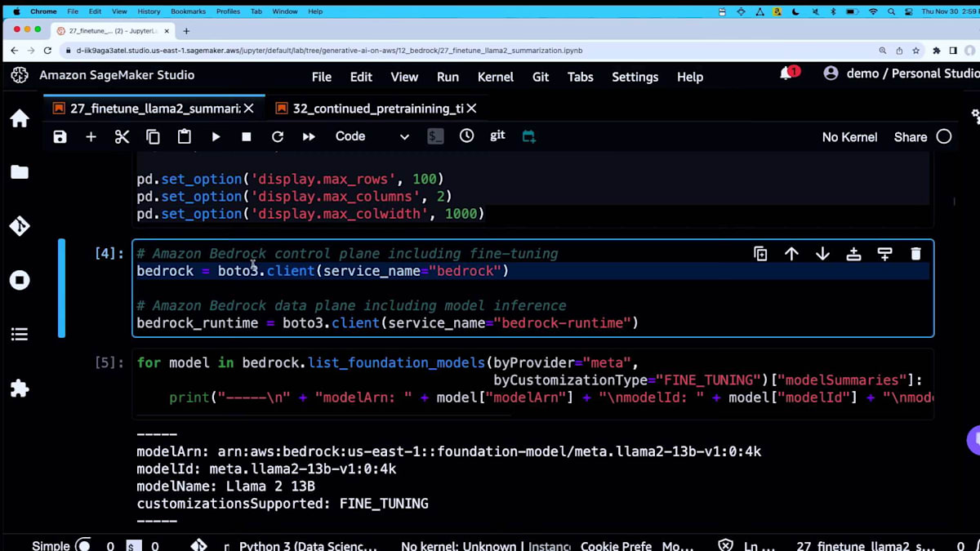Run the selected cell with play icon
Screen dimensions: 980x551
point(216,136)
